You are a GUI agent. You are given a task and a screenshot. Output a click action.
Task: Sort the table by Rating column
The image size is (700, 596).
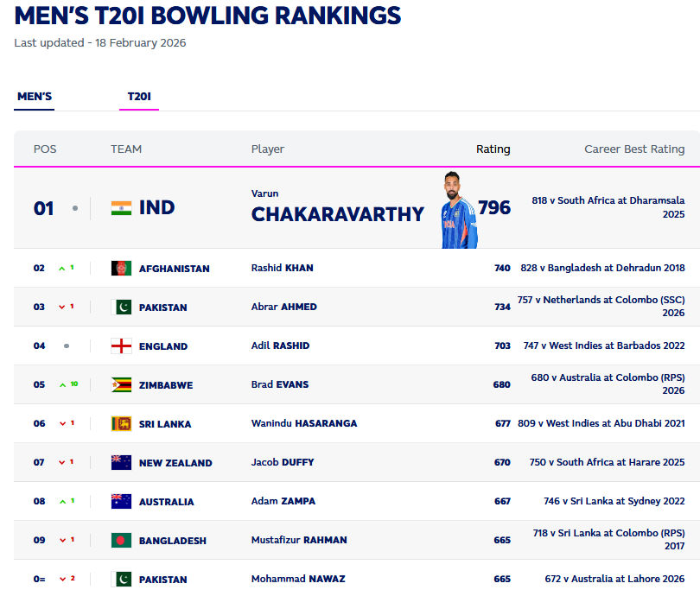(x=493, y=149)
